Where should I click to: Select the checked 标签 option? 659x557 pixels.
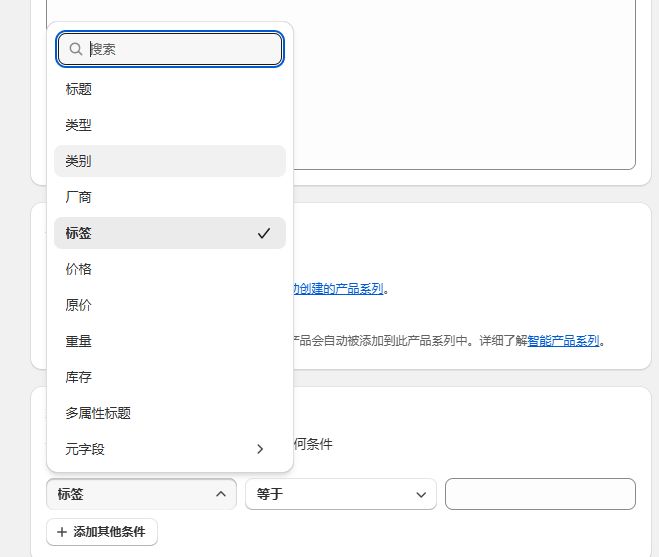(170, 233)
